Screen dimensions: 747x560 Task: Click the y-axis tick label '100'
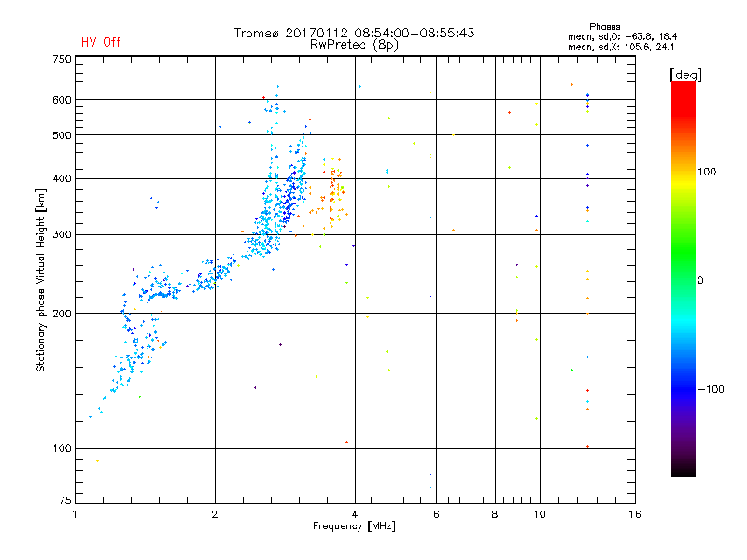62,449
